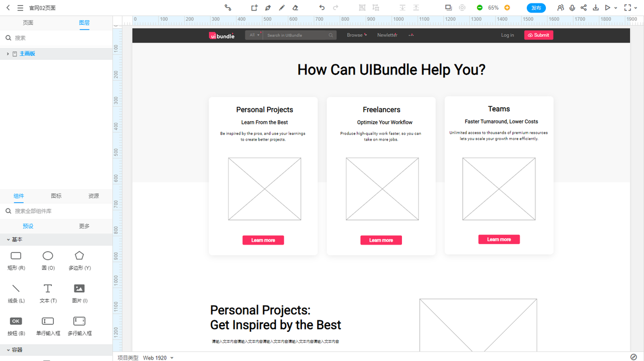
Task: Click Learn more in Teams card
Action: tap(499, 239)
